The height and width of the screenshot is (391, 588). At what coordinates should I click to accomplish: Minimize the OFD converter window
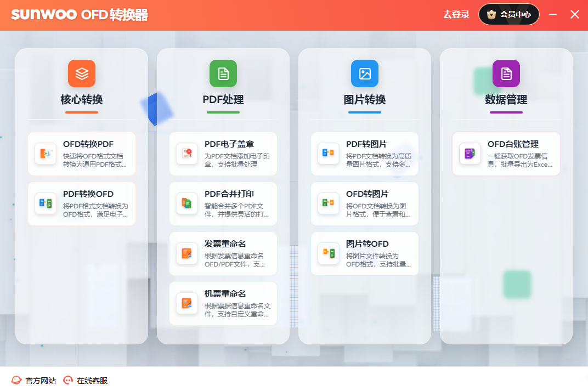point(553,15)
